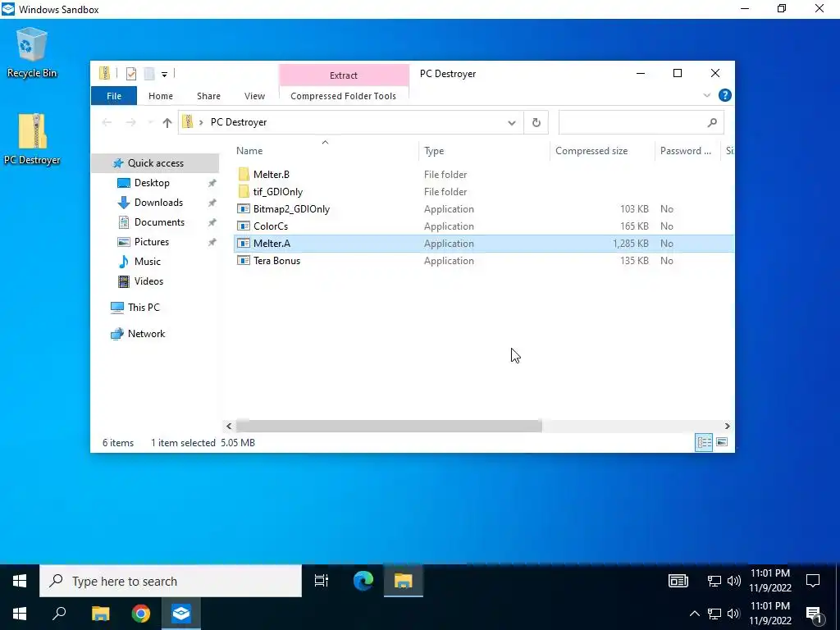Open the address bar history dropdown
The image size is (840, 630).
(512, 123)
